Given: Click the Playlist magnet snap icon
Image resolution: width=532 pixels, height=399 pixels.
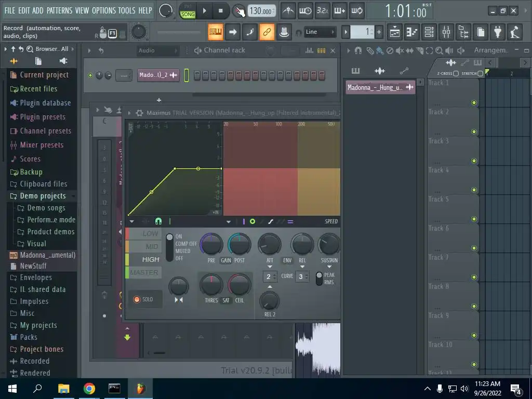Looking at the screenshot, I should 358,50.
